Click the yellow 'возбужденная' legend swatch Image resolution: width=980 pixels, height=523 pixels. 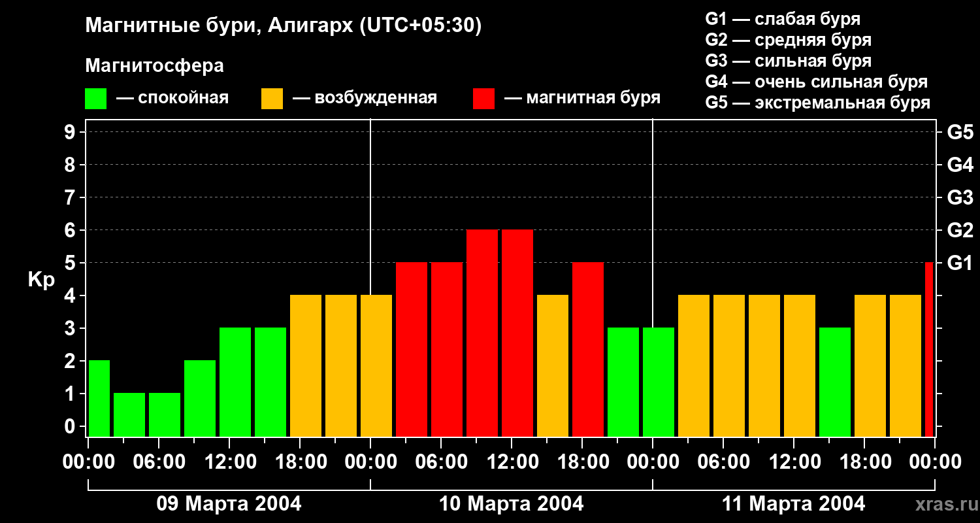pos(272,99)
